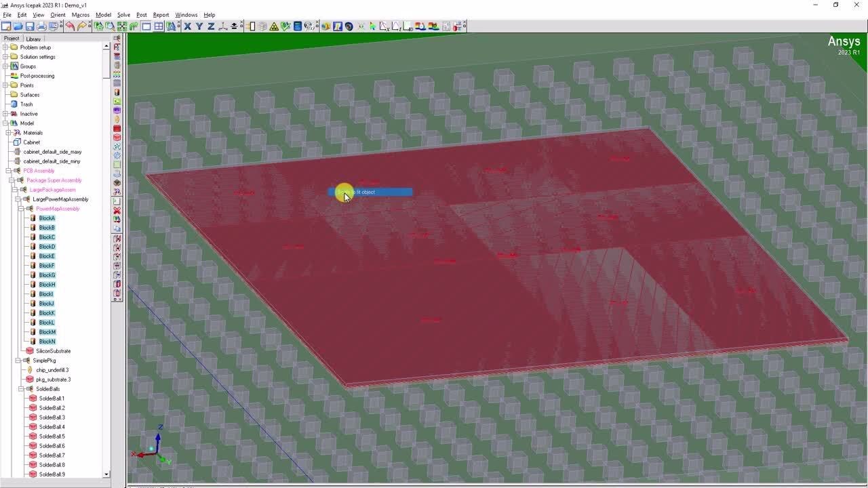Image resolution: width=868 pixels, height=488 pixels.
Task: Click the Create fan icon in object bar
Action: [117, 146]
